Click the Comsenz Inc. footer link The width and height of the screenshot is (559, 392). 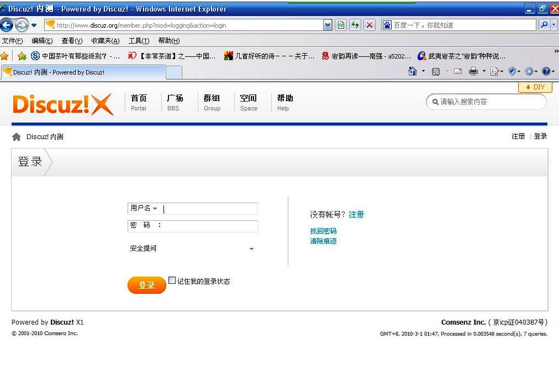[x=463, y=322]
